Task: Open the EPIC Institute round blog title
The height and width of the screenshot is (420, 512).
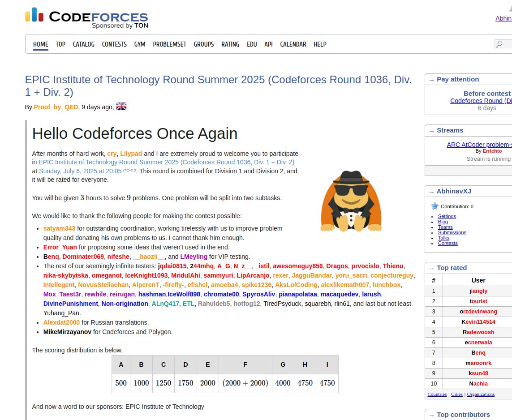Action: pyautogui.click(x=218, y=86)
